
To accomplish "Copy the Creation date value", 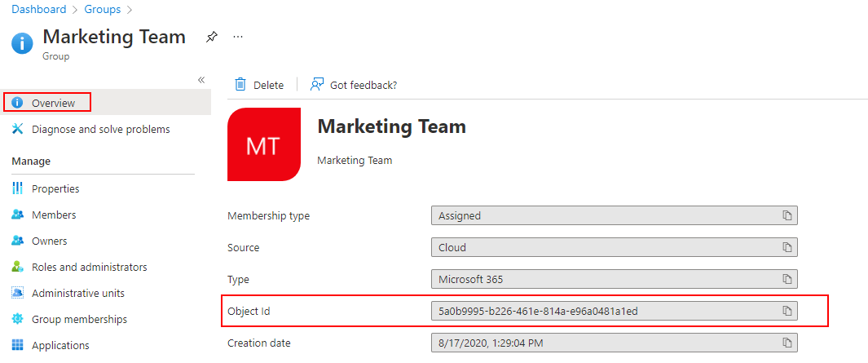I will [x=786, y=343].
